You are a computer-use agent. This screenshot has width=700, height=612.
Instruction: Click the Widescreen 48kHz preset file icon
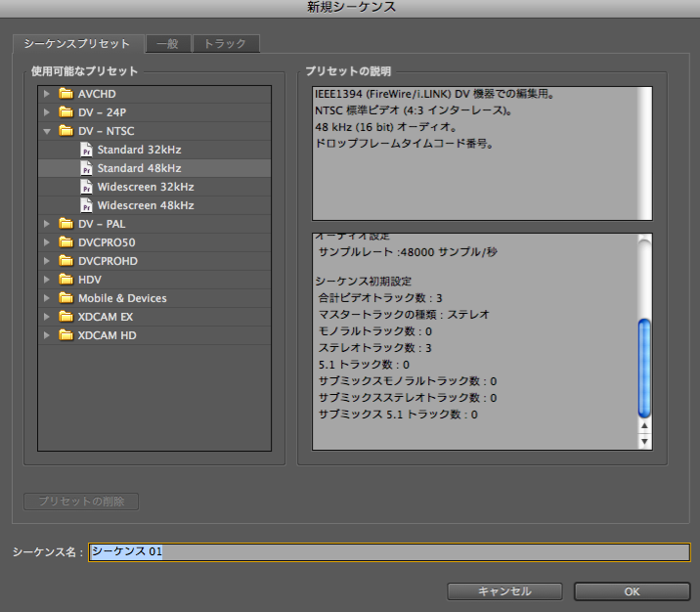pyautogui.click(x=86, y=205)
